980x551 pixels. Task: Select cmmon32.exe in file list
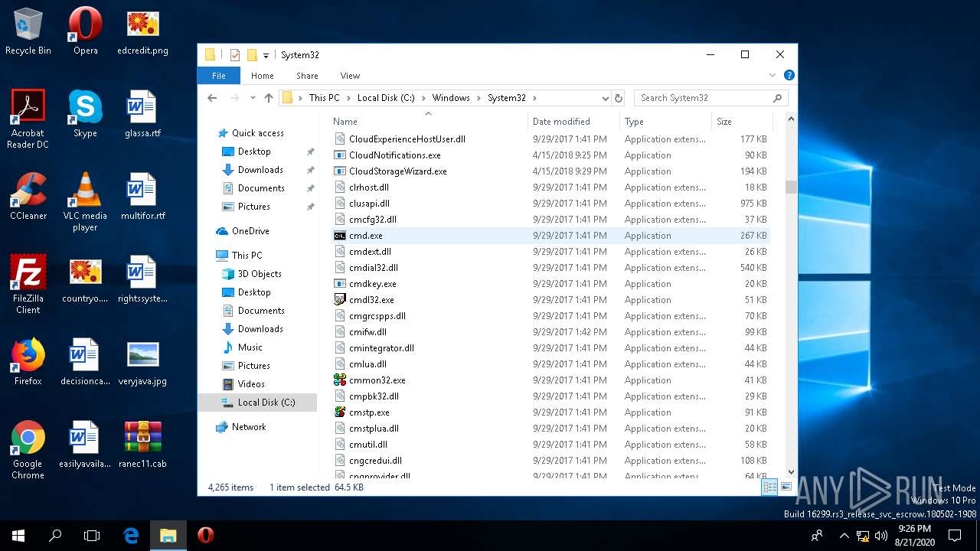coord(550,380)
